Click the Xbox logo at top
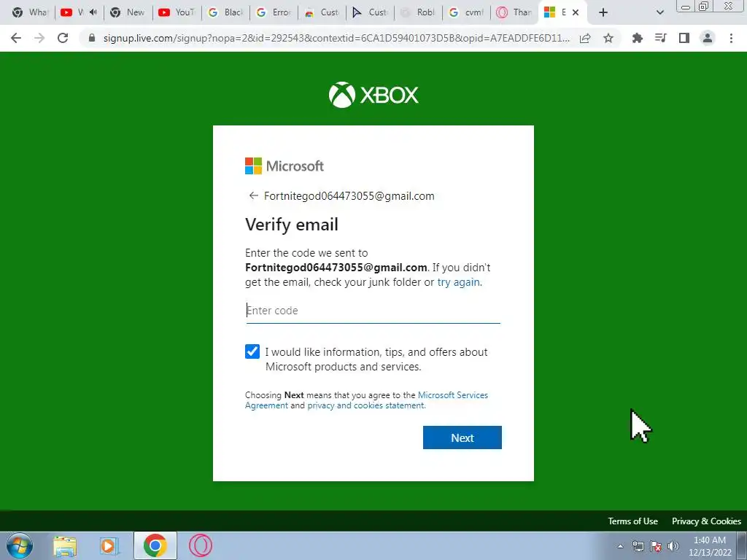Image resolution: width=747 pixels, height=560 pixels. pos(373,95)
